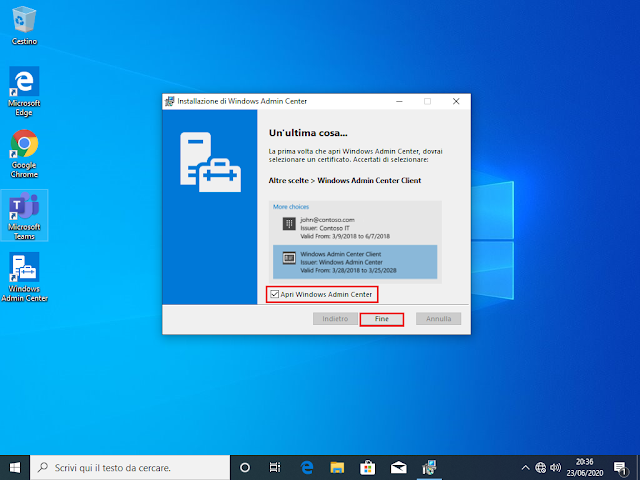Open the Cestino recycle bin icon
Viewport: 640px width, 480px height.
click(x=24, y=25)
